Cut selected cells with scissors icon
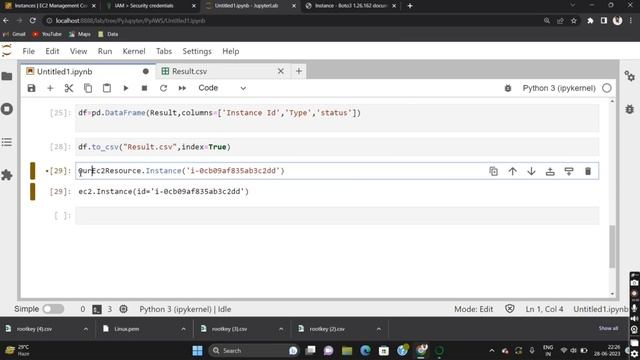 [x=69, y=88]
